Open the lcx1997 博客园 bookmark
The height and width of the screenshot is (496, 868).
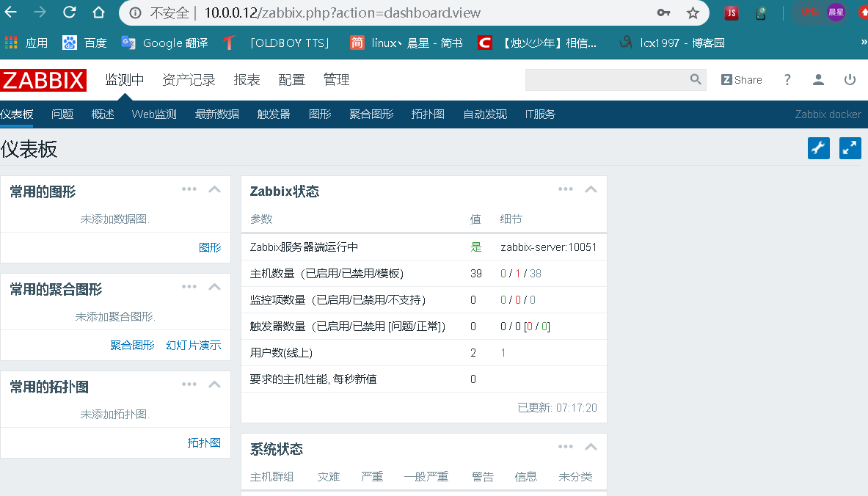(672, 43)
